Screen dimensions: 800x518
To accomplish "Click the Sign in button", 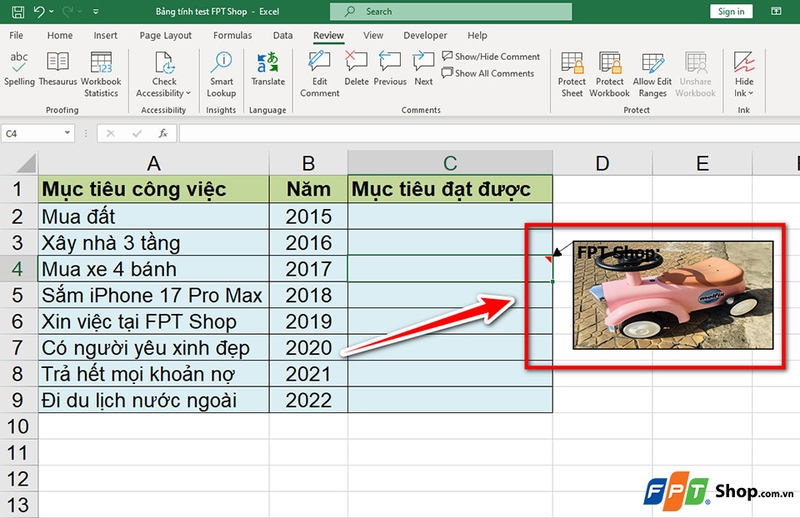I will pyautogui.click(x=731, y=11).
